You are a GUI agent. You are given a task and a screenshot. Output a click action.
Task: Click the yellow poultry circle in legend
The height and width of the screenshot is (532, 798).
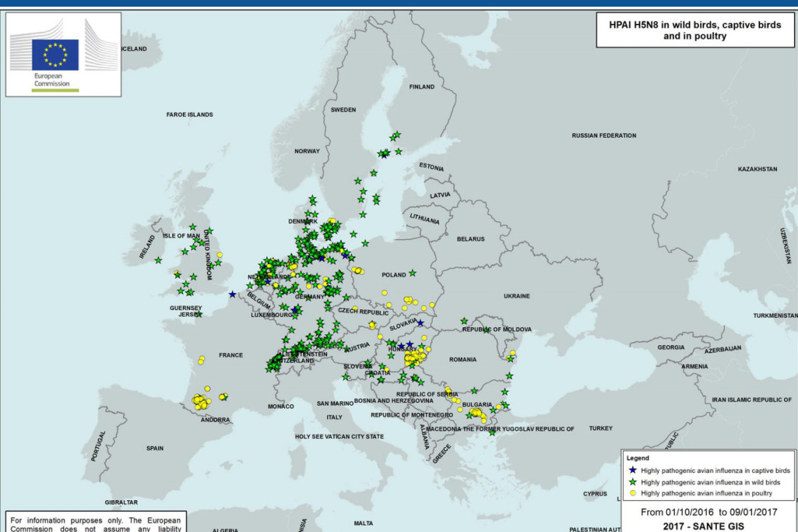point(632,493)
